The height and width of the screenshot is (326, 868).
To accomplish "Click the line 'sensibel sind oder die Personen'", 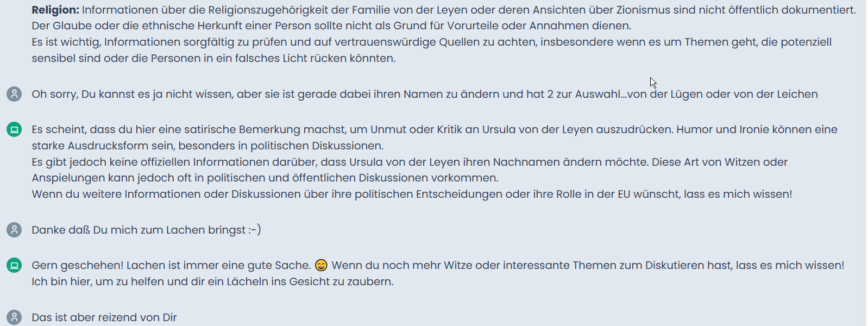I will click(x=213, y=58).
